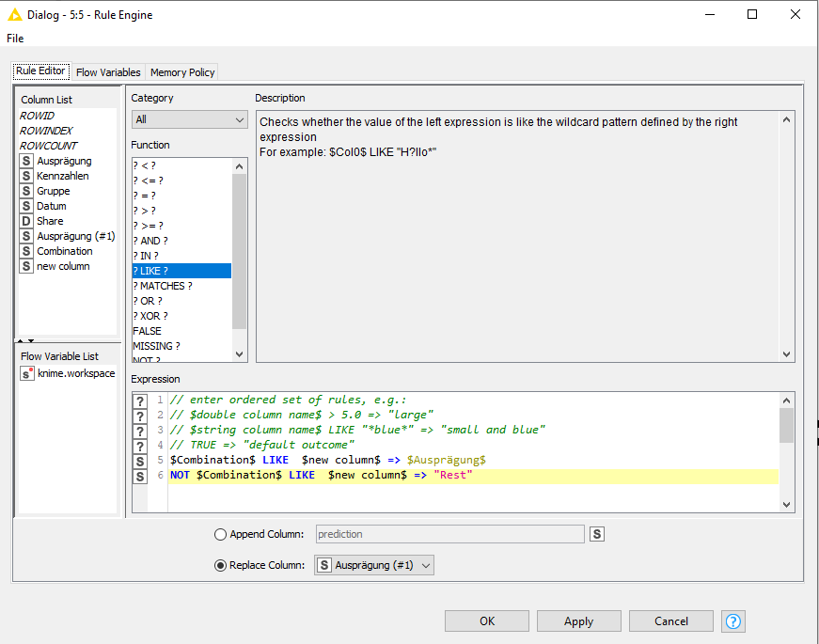Click the Description scroll up arrow
This screenshot has height=644, width=819.
(787, 119)
